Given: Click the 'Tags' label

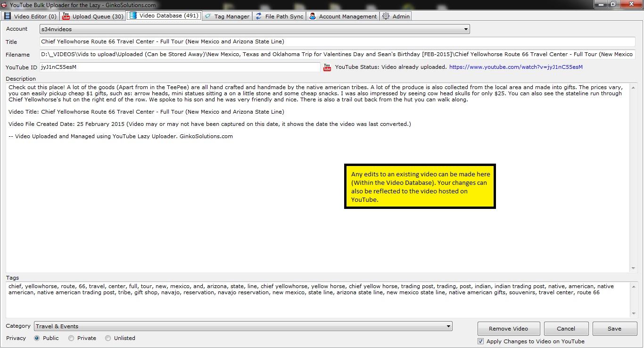Looking at the screenshot, I should pos(12,278).
